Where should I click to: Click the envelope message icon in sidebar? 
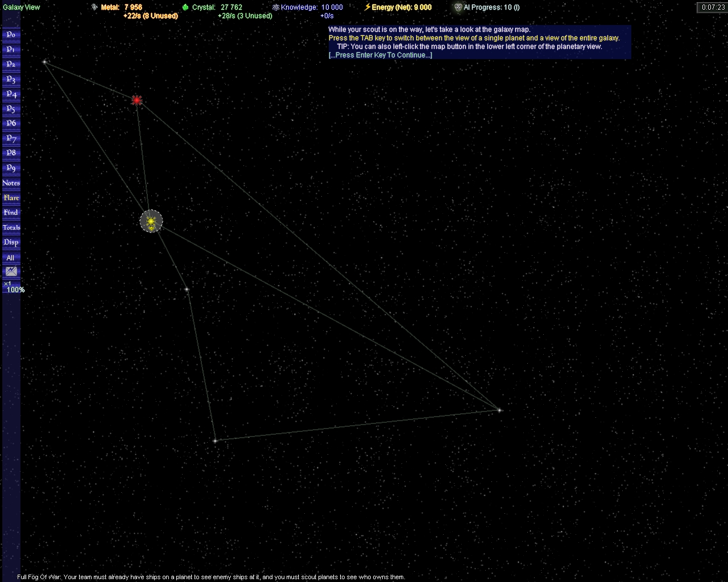coord(11,272)
